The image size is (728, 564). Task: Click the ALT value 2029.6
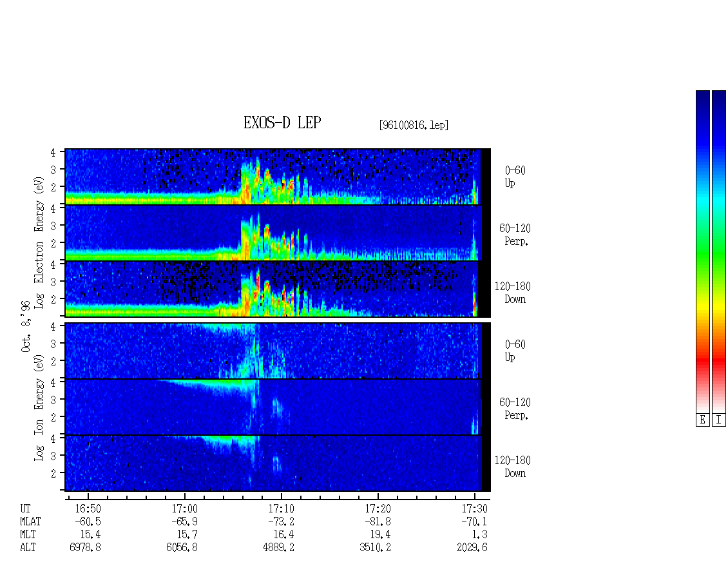tap(472, 547)
